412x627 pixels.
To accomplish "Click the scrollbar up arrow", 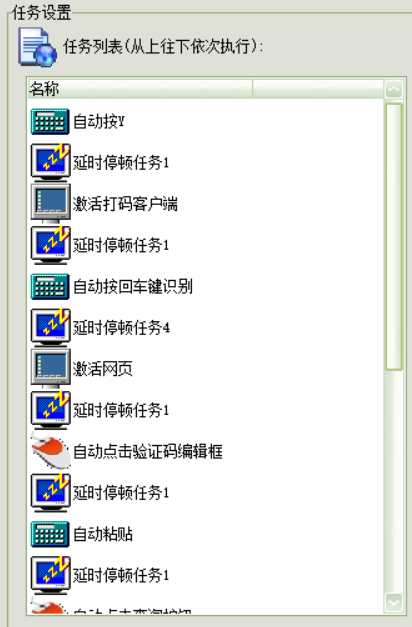I will click(x=394, y=89).
